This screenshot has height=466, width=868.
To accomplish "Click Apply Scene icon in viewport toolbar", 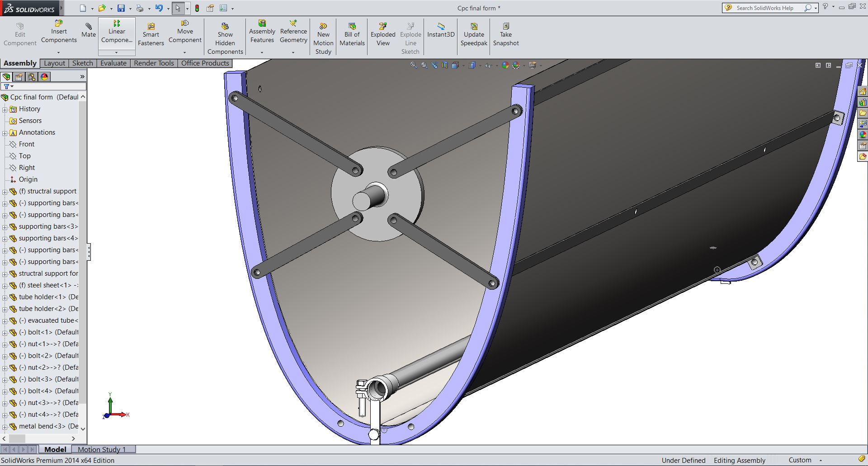I will 516,65.
